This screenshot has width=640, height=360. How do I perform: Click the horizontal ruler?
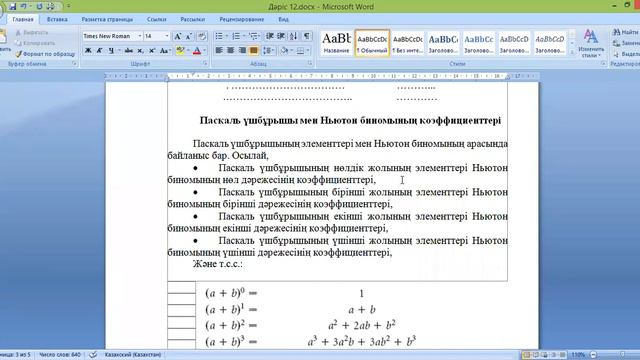(322, 76)
